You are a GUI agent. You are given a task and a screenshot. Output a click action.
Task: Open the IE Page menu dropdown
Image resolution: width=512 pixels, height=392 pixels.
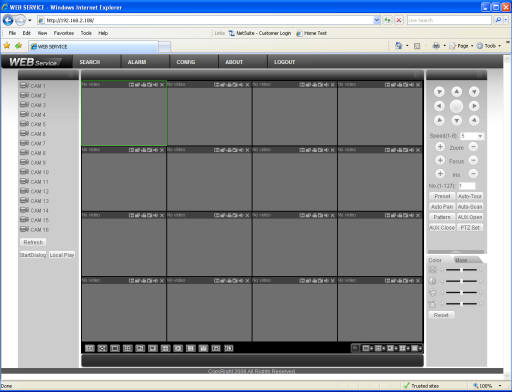click(461, 46)
